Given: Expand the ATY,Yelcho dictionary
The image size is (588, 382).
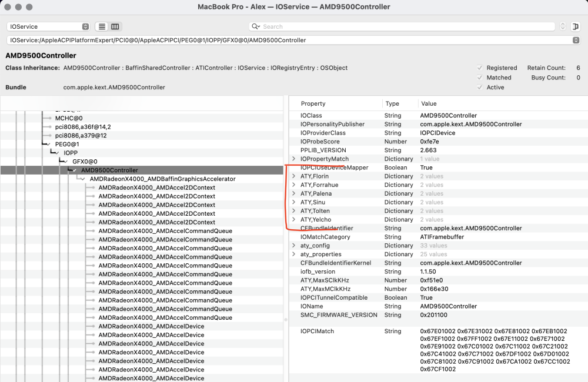Looking at the screenshot, I should pos(293,219).
